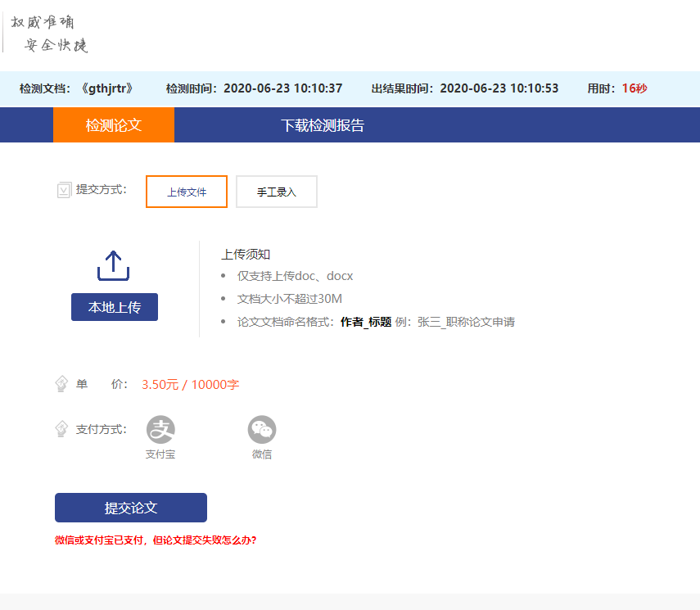Select the Alipay payment icon
The image size is (700, 610).
(x=160, y=430)
